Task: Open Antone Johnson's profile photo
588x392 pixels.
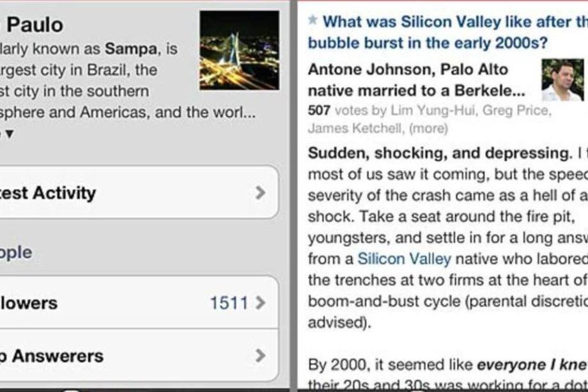Action: pos(562,80)
